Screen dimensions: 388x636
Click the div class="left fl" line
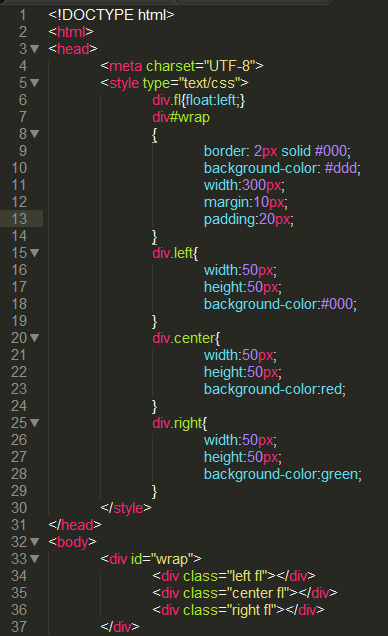(234, 576)
